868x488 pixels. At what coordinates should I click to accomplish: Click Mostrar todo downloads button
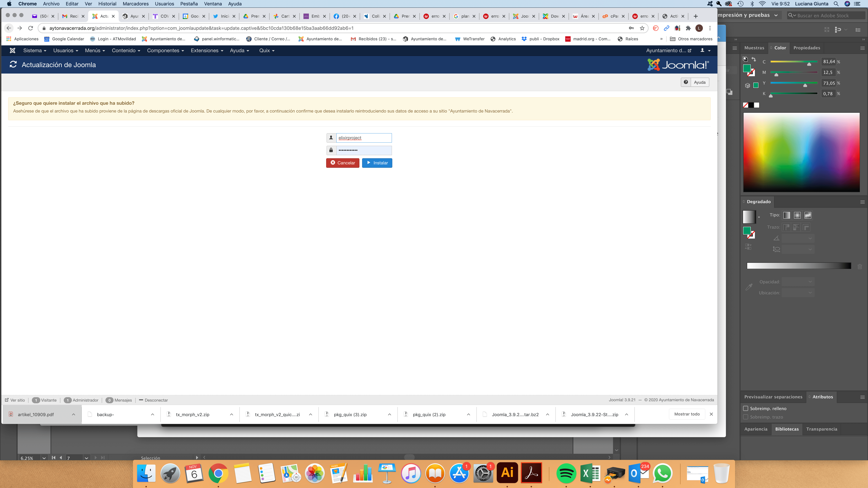coord(687,414)
